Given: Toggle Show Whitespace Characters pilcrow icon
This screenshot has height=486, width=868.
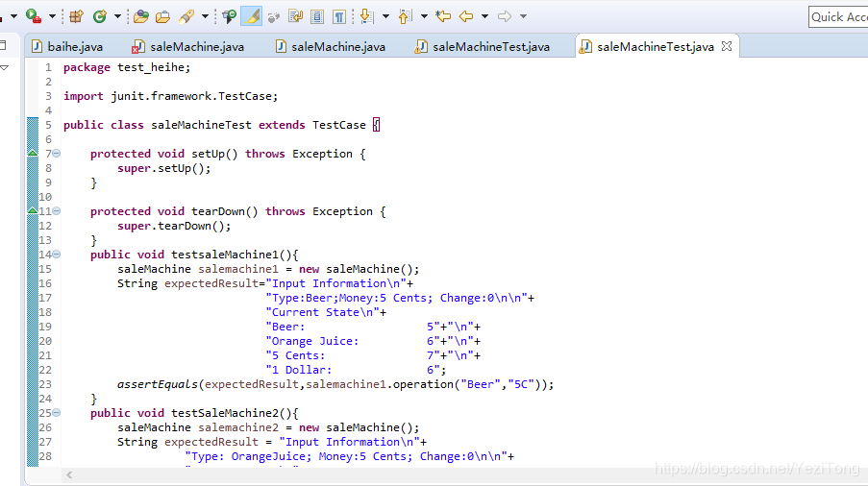Looking at the screenshot, I should [339, 16].
